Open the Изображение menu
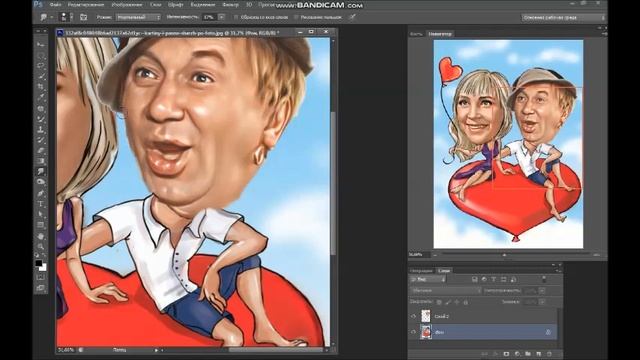Image resolution: width=640 pixels, height=360 pixels. tap(127, 5)
